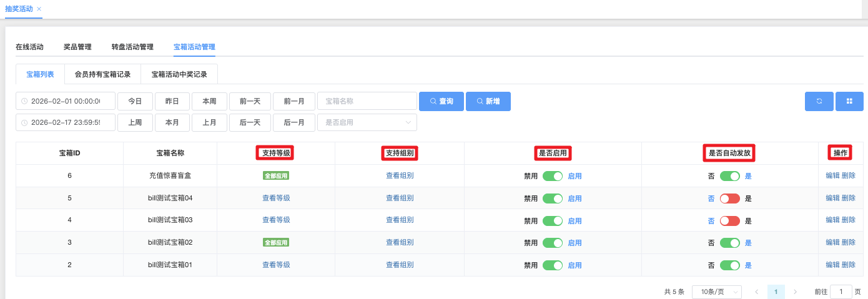868x299 pixels.
Task: Go to the previous page arrow
Action: point(756,292)
